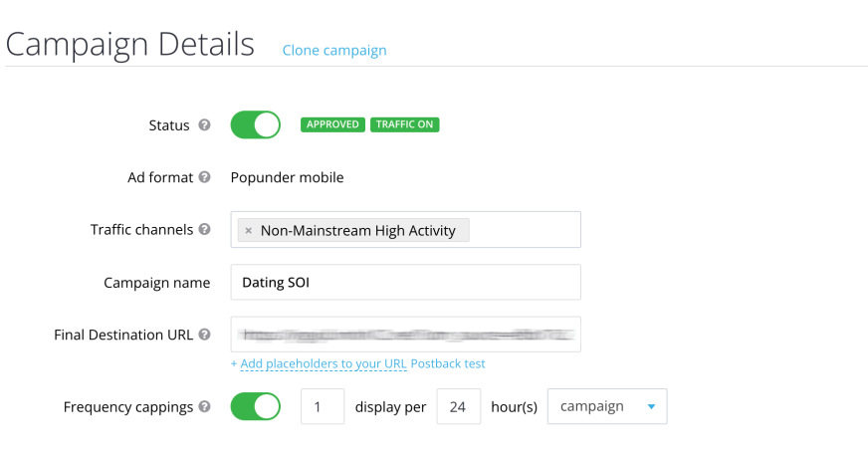Click the Status help question mark icon
The height and width of the screenshot is (458, 868).
point(204,124)
